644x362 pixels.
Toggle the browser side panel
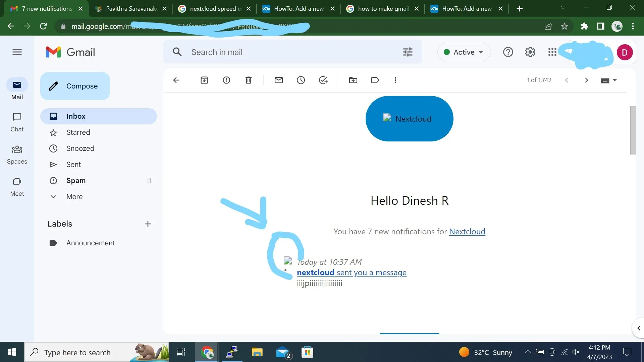601,26
